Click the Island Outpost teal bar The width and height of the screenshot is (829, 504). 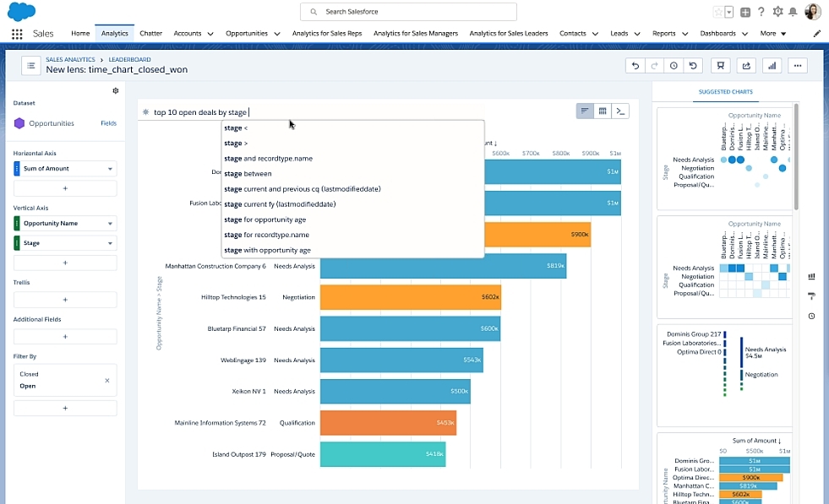[x=383, y=454]
